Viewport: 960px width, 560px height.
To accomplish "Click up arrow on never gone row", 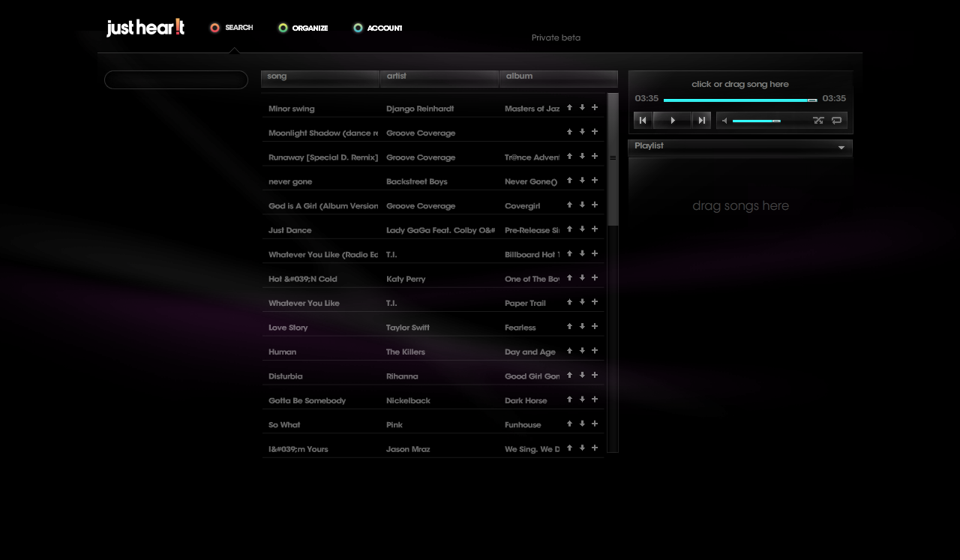I will click(x=569, y=180).
